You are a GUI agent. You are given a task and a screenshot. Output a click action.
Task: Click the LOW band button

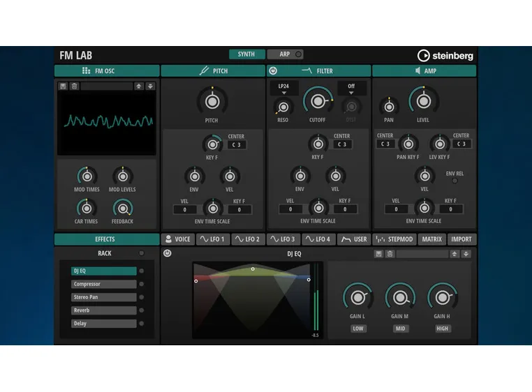[x=358, y=329]
